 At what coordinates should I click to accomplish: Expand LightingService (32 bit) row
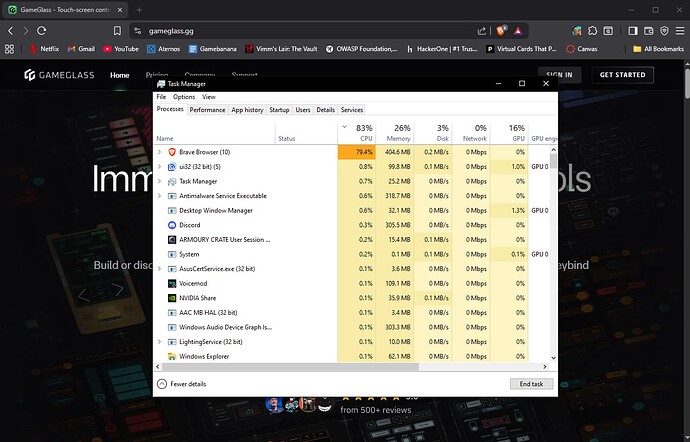pos(159,342)
